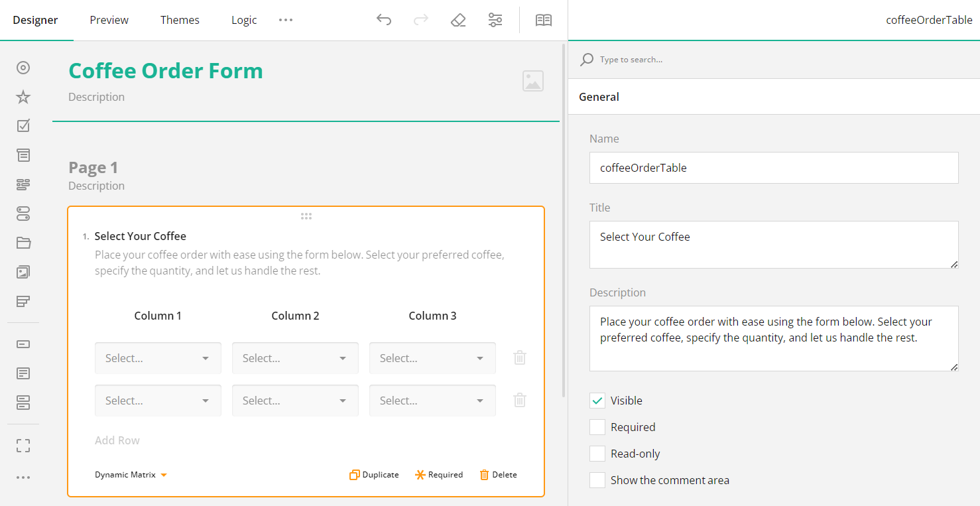Viewport: 980px width, 506px height.
Task: Switch to the Preview tab
Action: [108, 20]
